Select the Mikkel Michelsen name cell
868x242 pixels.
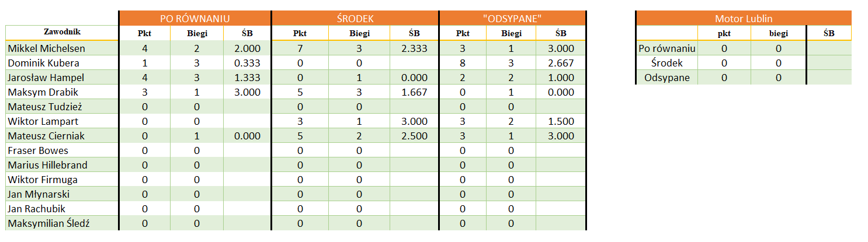pos(62,48)
